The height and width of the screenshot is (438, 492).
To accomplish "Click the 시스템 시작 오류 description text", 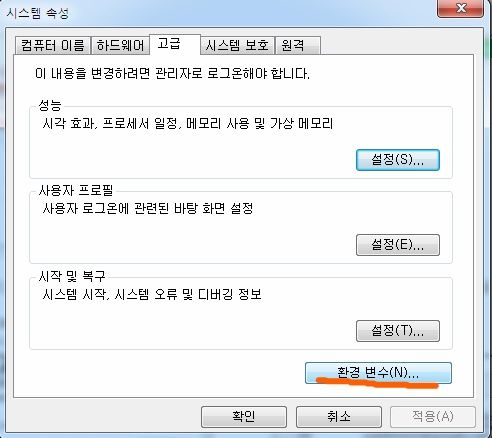I will coord(152,294).
